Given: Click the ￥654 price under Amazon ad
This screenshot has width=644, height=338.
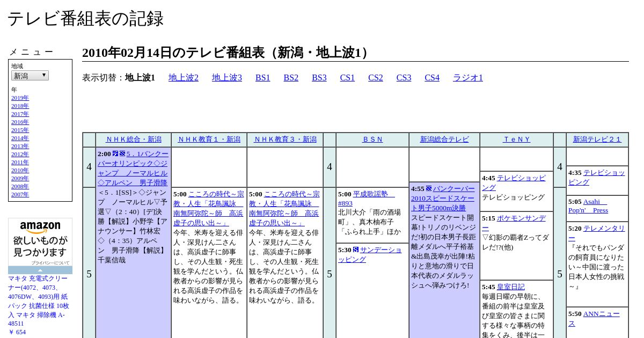Looking at the screenshot, I should click(17, 332).
